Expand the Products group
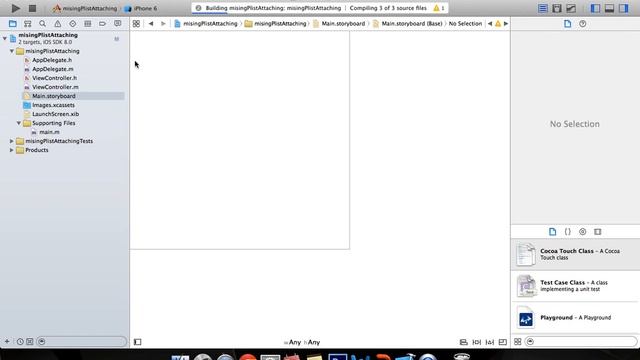Screen dimensions: 640x360 (12, 150)
